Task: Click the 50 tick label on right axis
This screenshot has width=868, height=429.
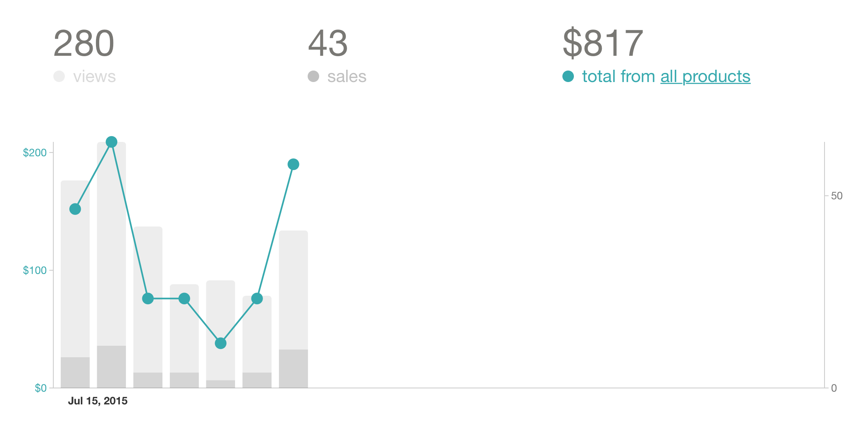Action: point(836,196)
